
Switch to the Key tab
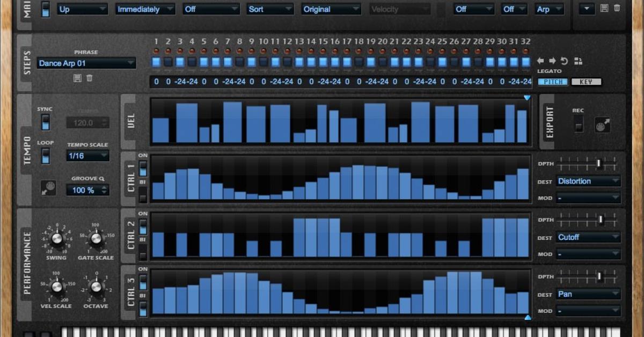pos(586,82)
